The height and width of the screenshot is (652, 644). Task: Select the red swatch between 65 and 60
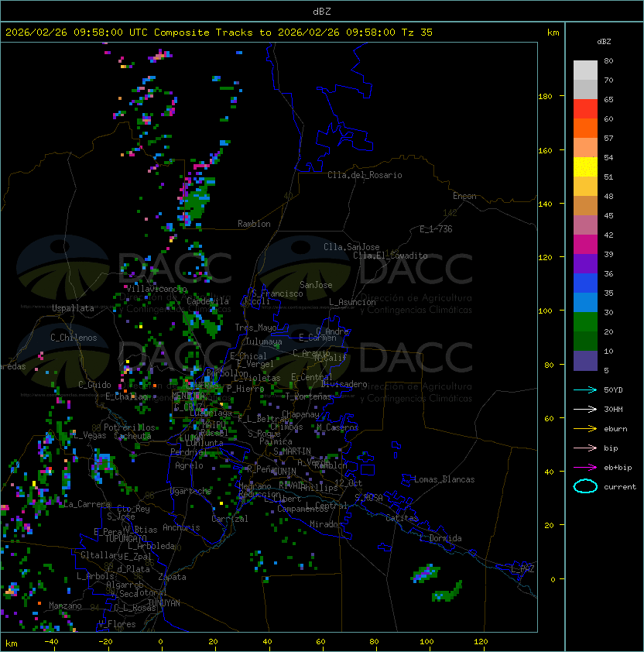click(585, 109)
